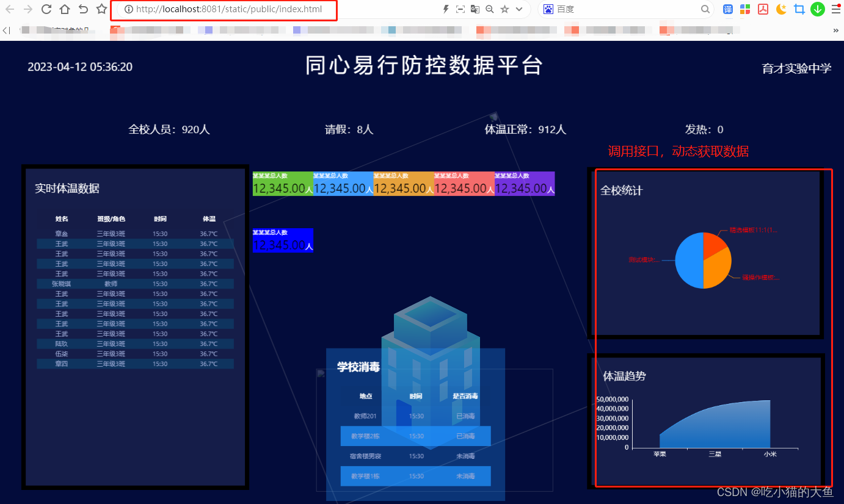Click the blue slice of the pie chart
The image size is (844, 504).
coord(689,261)
